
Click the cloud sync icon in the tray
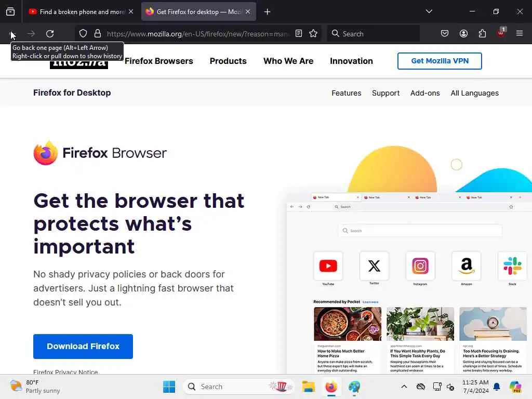(421, 387)
